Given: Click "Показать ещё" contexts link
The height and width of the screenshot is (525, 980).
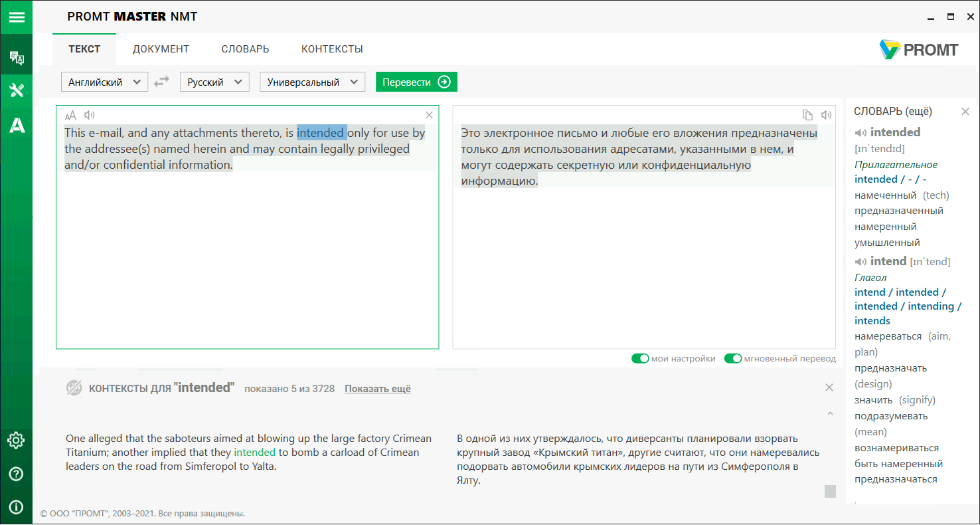Looking at the screenshot, I should [378, 389].
